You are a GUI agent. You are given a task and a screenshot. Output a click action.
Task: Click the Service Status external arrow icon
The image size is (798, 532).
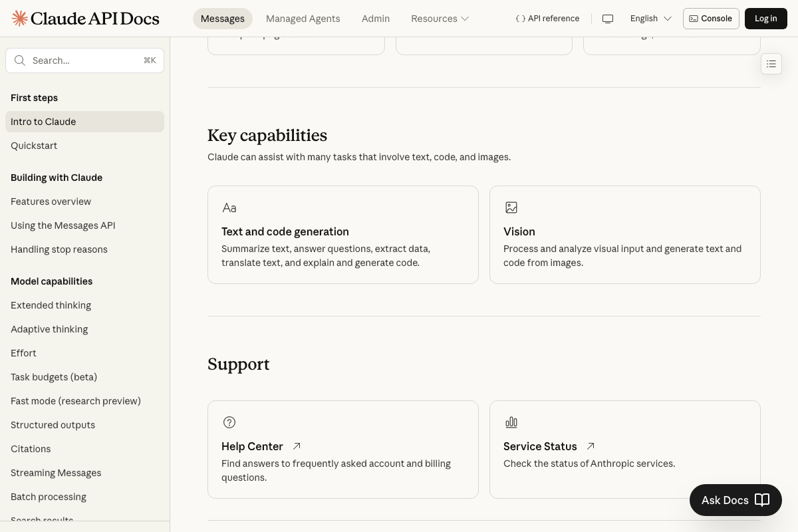(x=591, y=446)
